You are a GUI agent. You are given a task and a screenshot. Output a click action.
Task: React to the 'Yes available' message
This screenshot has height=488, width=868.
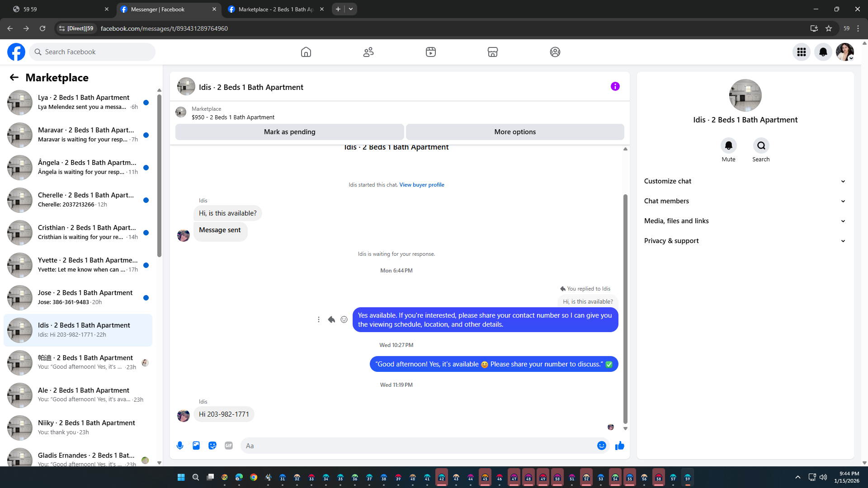[x=344, y=319]
